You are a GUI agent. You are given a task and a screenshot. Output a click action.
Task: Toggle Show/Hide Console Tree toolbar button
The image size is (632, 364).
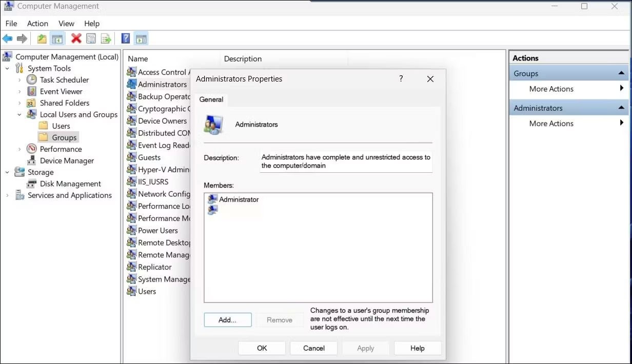pos(57,38)
